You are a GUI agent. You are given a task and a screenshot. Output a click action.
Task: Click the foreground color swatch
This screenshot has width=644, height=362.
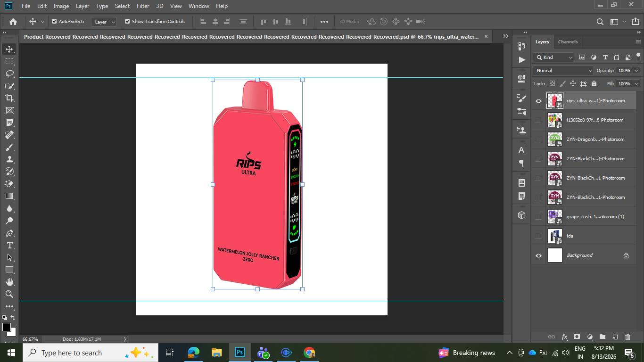pyautogui.click(x=6, y=327)
